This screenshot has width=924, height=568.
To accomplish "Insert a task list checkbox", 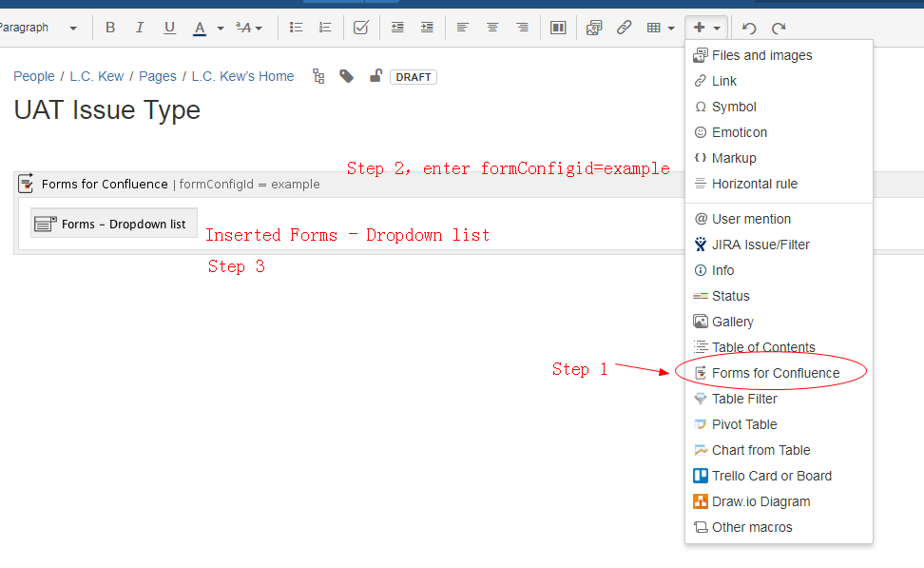I will point(360,28).
